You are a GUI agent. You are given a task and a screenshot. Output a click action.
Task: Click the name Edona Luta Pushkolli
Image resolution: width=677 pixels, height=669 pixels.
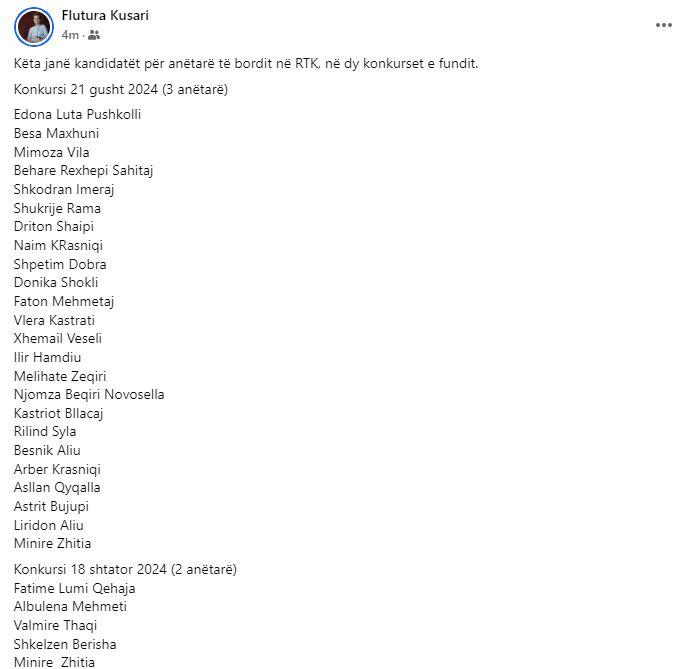click(x=77, y=114)
